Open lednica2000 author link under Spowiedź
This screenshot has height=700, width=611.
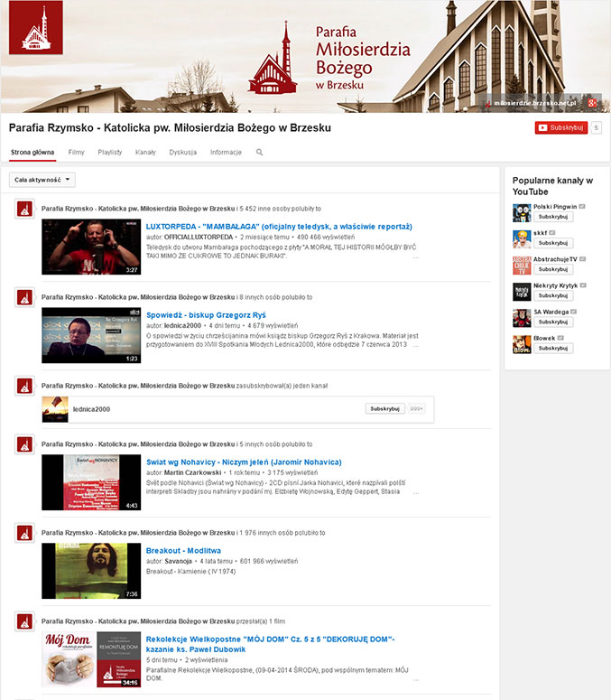point(182,326)
